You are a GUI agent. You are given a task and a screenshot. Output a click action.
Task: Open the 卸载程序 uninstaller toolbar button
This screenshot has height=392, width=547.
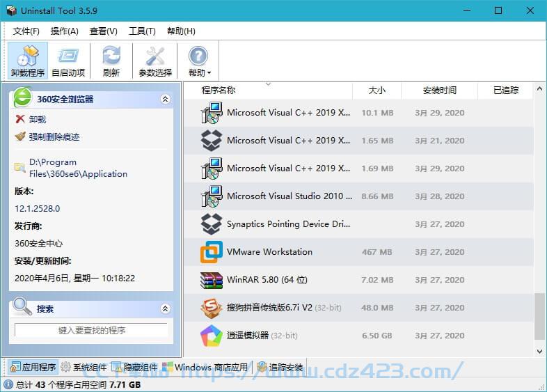[x=28, y=61]
